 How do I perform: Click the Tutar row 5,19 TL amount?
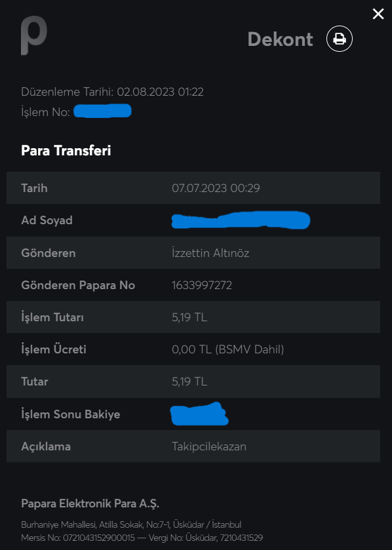click(189, 382)
